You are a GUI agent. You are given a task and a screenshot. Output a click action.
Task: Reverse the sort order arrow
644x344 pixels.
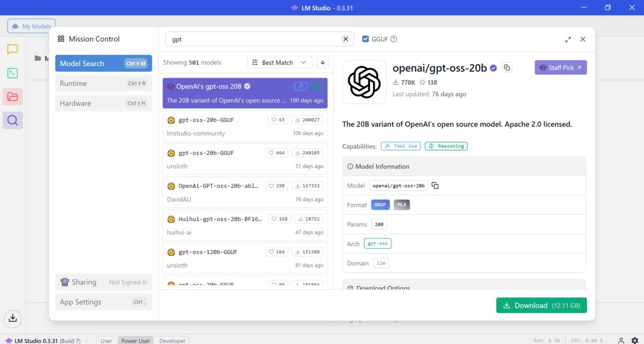pyautogui.click(x=323, y=62)
